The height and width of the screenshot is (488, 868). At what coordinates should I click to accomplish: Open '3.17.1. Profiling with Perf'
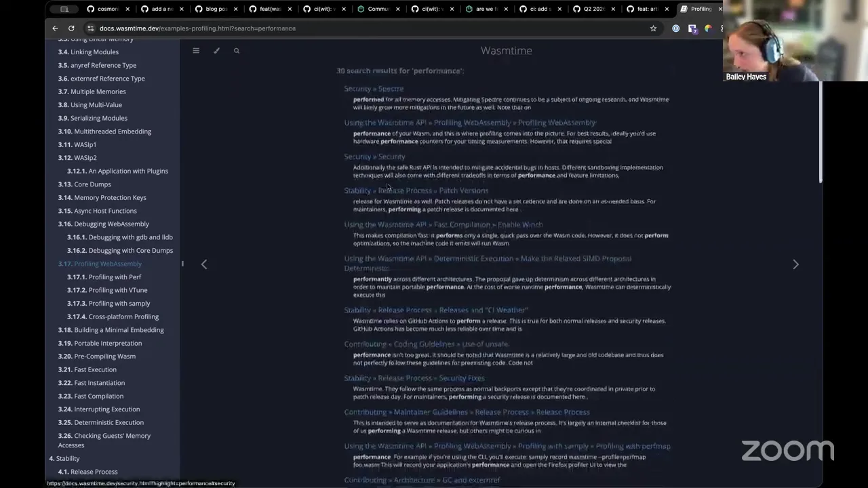(x=104, y=277)
